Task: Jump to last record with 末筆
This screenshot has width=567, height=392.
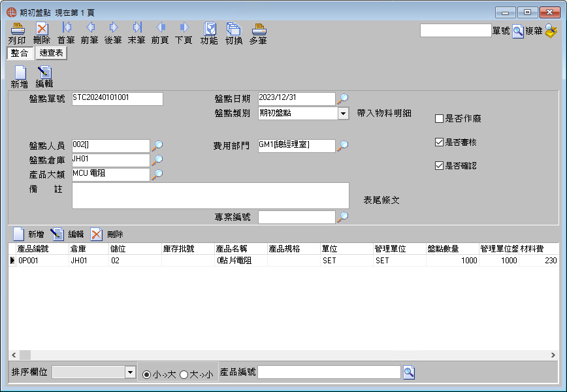Action: [x=137, y=28]
